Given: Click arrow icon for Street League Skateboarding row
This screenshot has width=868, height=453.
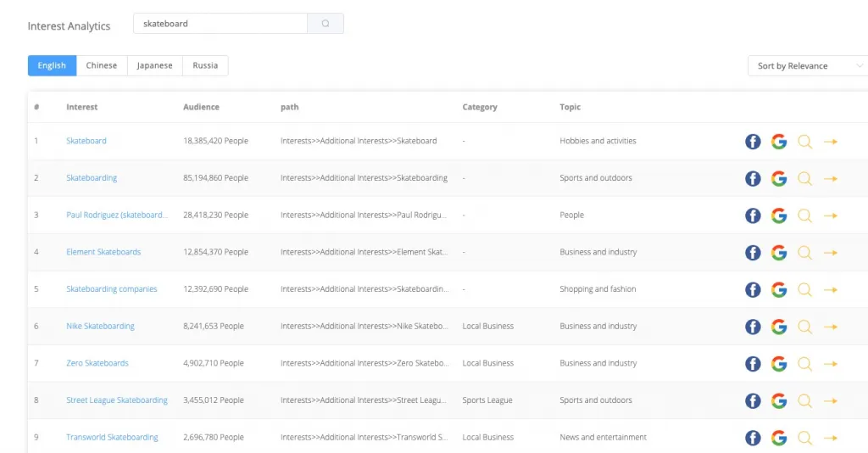Looking at the screenshot, I should click(x=831, y=401).
